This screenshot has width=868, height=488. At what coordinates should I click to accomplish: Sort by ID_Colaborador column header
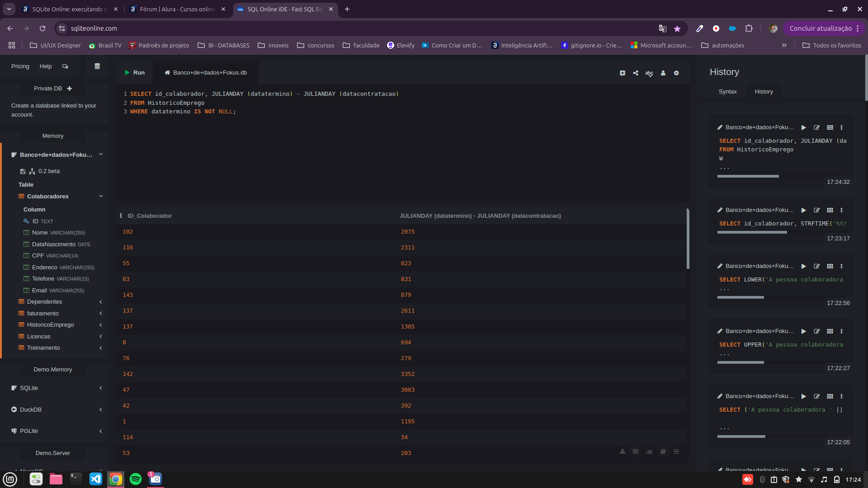click(150, 216)
